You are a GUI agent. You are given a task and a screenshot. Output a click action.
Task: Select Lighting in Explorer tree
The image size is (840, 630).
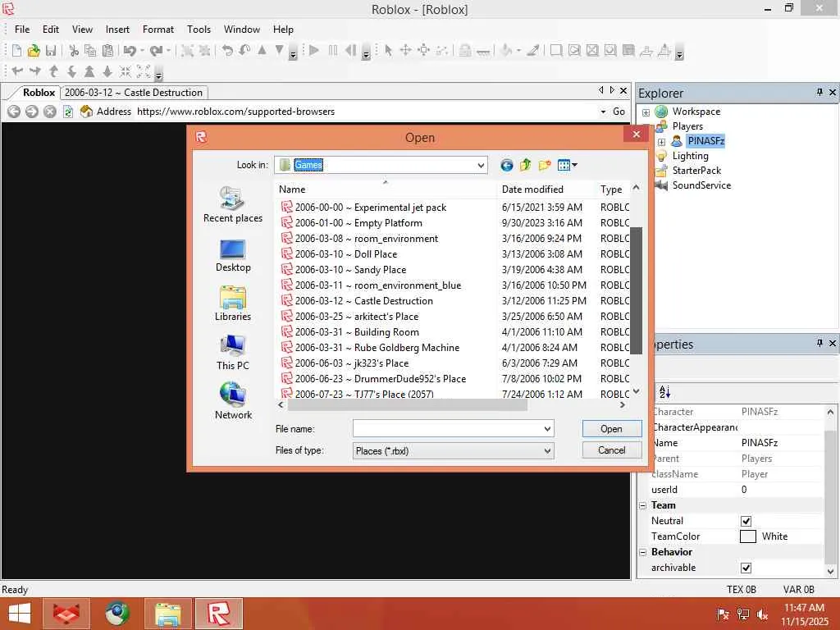(690, 156)
